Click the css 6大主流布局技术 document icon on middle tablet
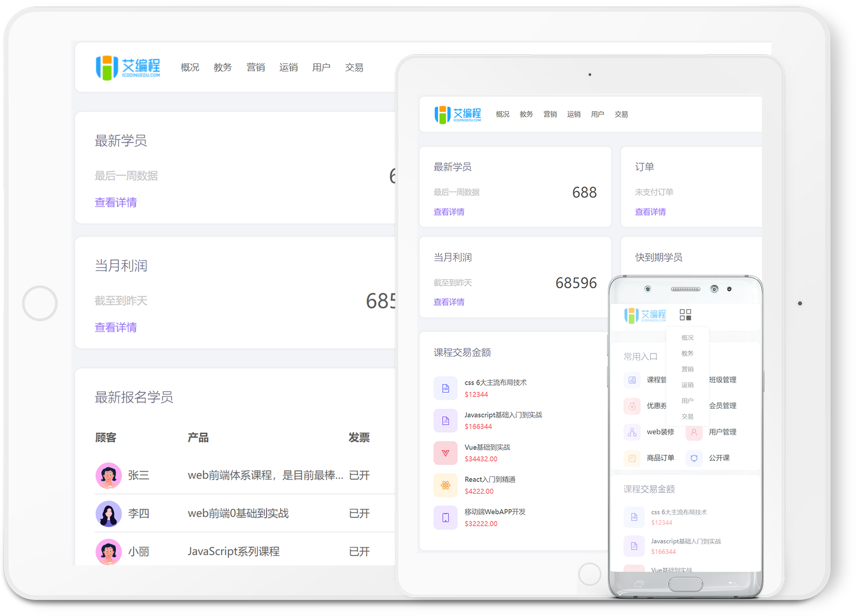Image resolution: width=857 pixels, height=616 pixels. pyautogui.click(x=446, y=388)
